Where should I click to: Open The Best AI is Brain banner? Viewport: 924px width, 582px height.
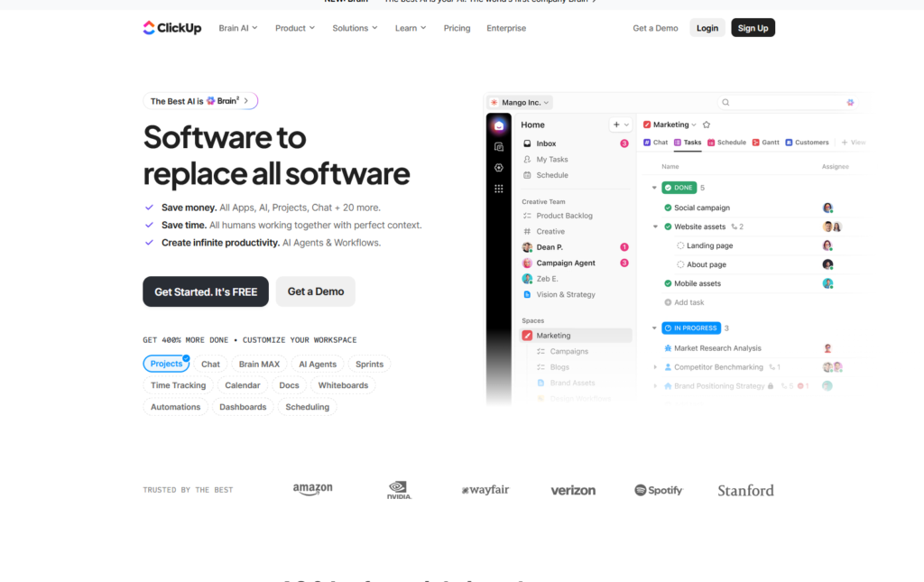200,101
